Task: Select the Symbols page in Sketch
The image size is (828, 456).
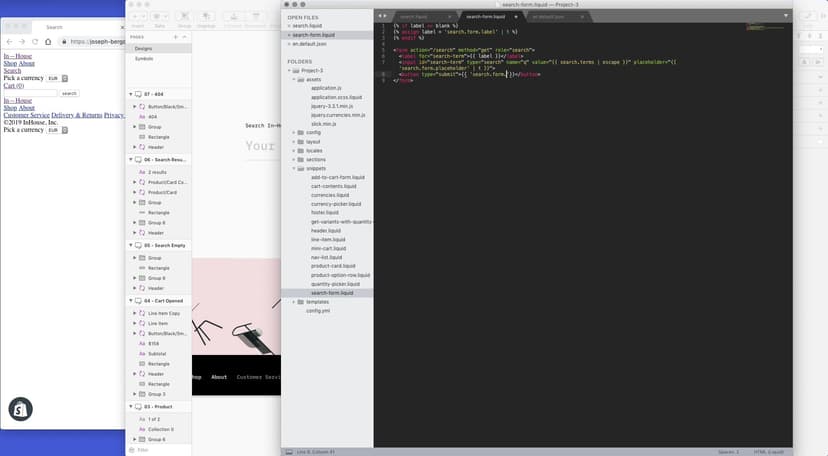Action: coord(144,59)
